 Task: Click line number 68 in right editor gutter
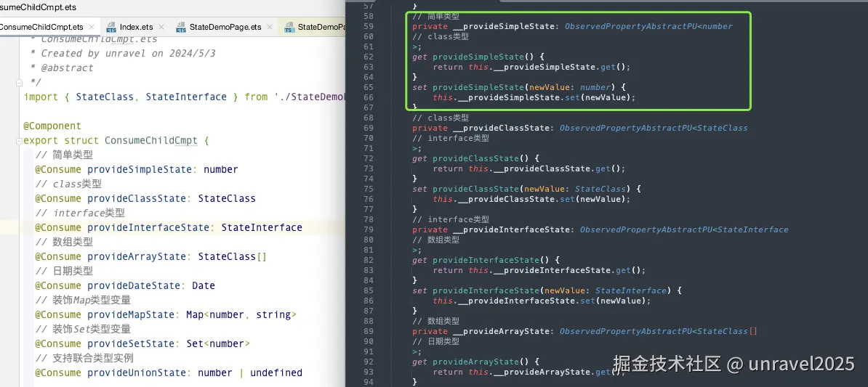[x=369, y=118]
